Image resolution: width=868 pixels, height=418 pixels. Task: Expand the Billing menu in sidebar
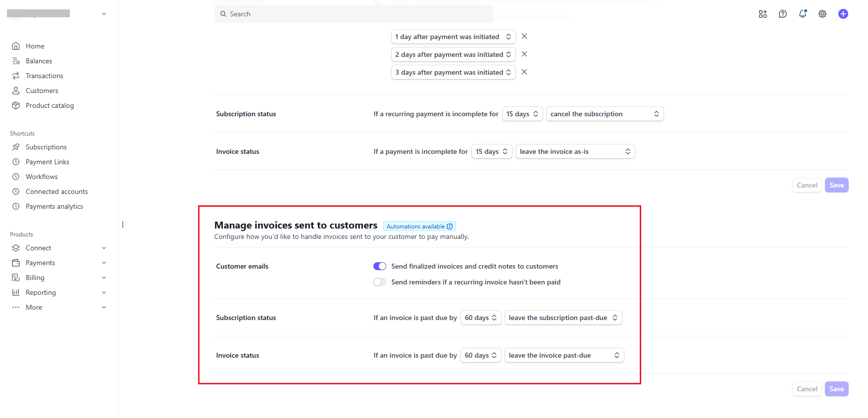point(59,278)
